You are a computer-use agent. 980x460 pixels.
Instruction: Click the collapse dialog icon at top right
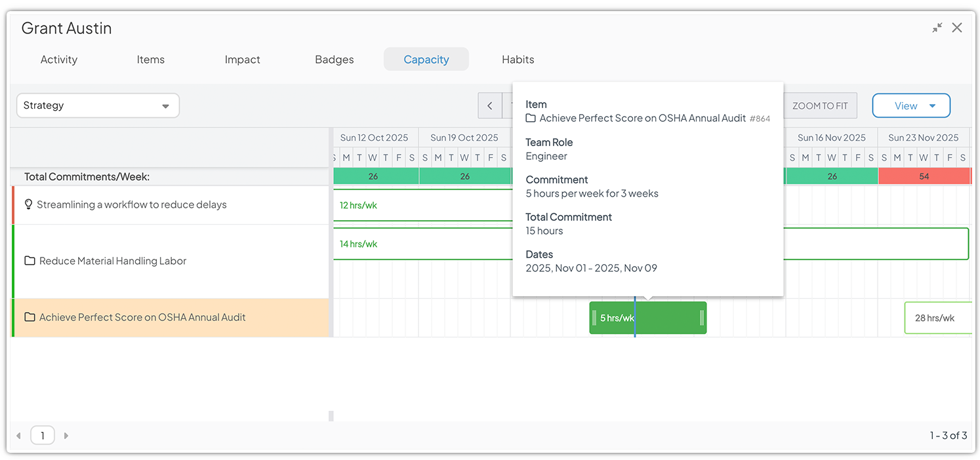pos(937,28)
